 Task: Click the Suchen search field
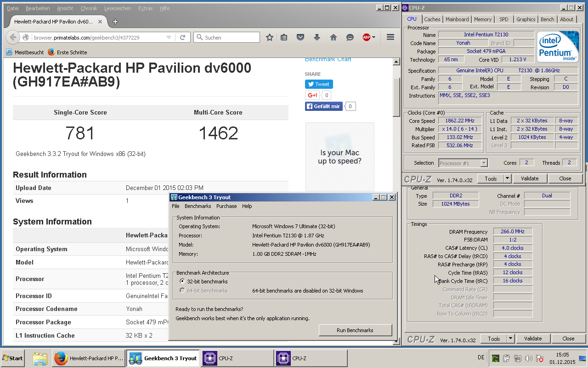227,37
